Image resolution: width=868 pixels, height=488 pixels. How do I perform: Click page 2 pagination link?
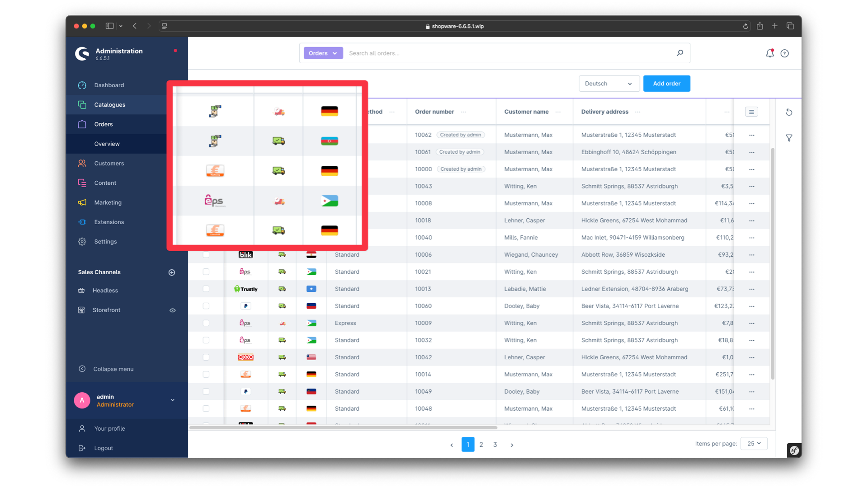(x=481, y=444)
